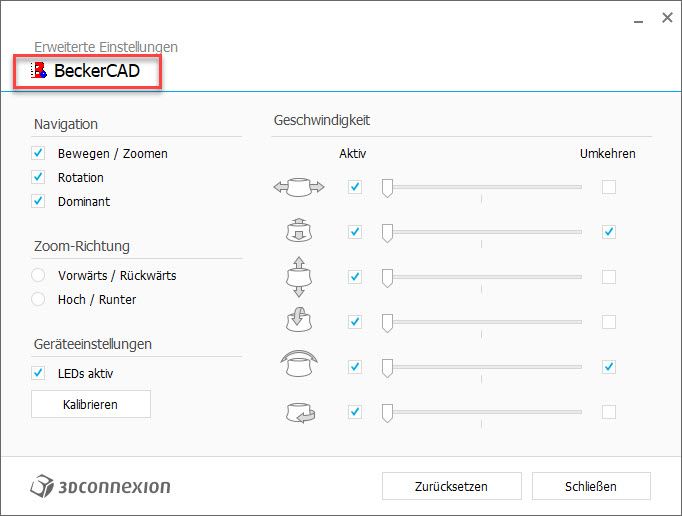682x516 pixels.
Task: Enable Umkehren for tilt axis
Action: [x=609, y=322]
